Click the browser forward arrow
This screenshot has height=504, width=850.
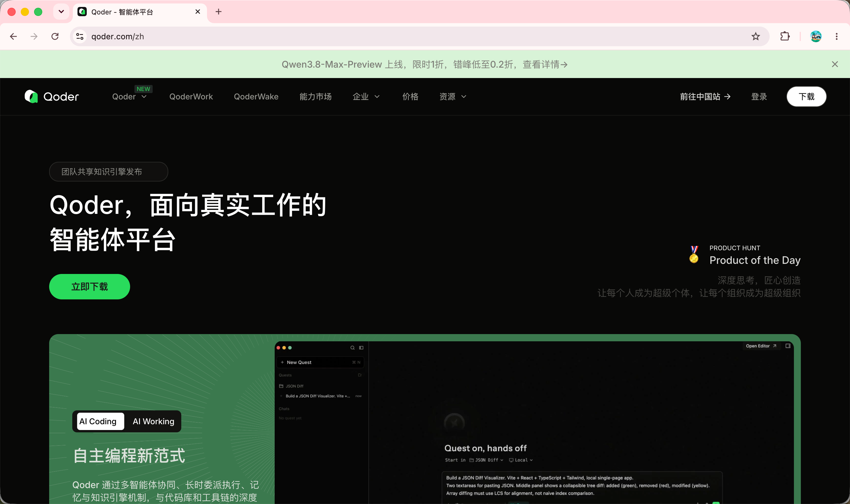click(34, 36)
